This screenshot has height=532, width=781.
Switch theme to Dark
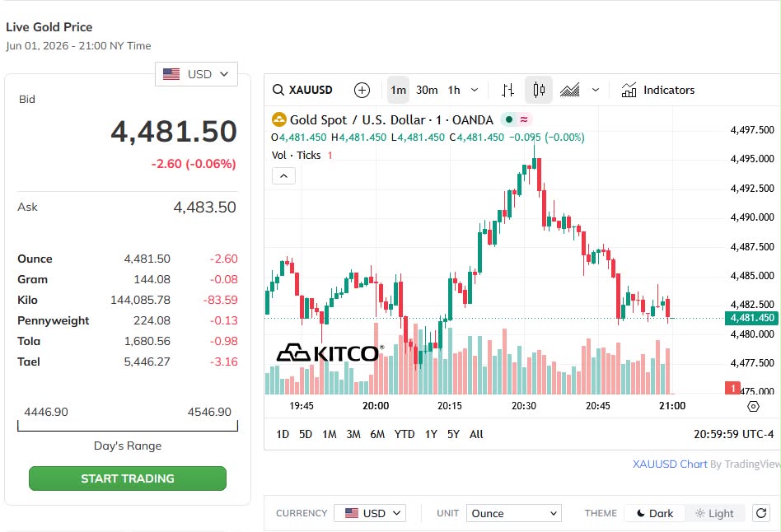(654, 513)
